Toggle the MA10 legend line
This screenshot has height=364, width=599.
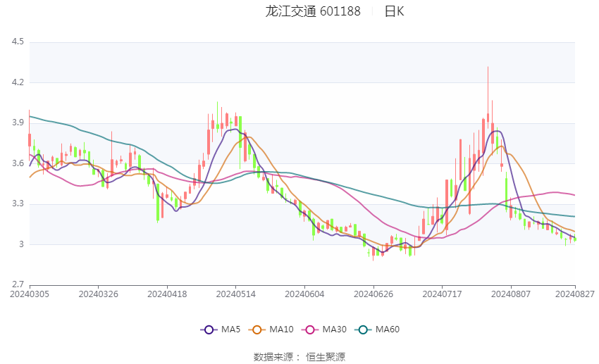tap(271, 330)
